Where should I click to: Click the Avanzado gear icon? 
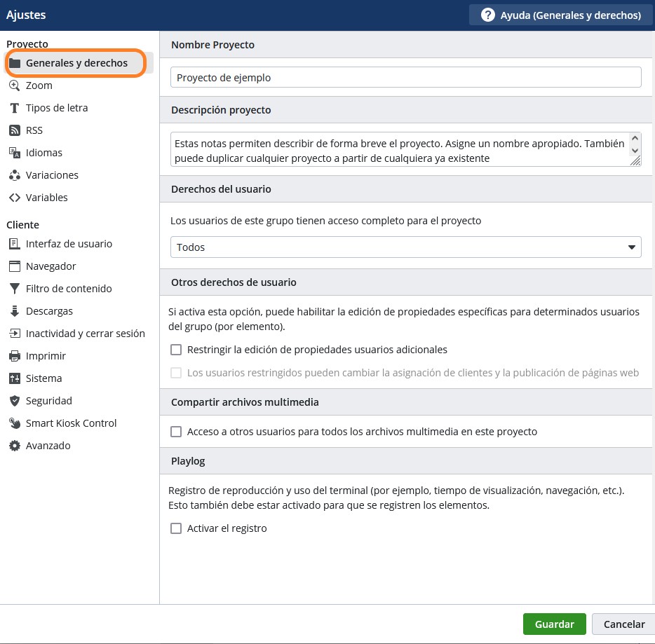[14, 446]
